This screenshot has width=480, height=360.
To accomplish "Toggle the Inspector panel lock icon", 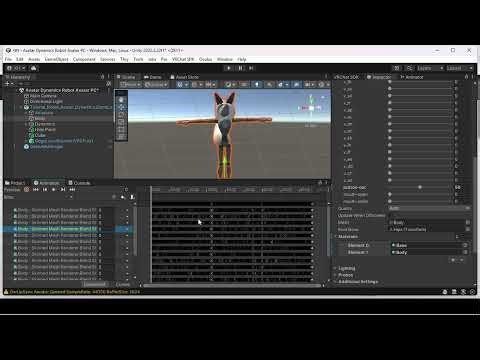I will pos(466,77).
